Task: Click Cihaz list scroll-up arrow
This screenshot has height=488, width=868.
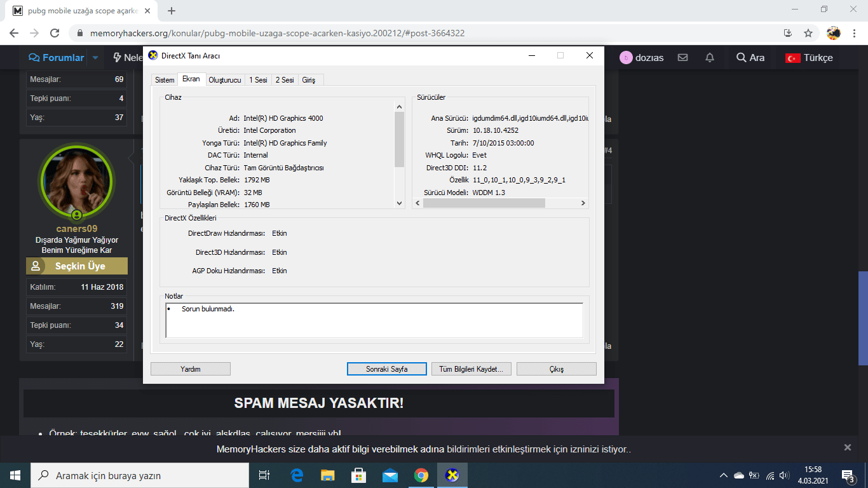Action: (400, 107)
